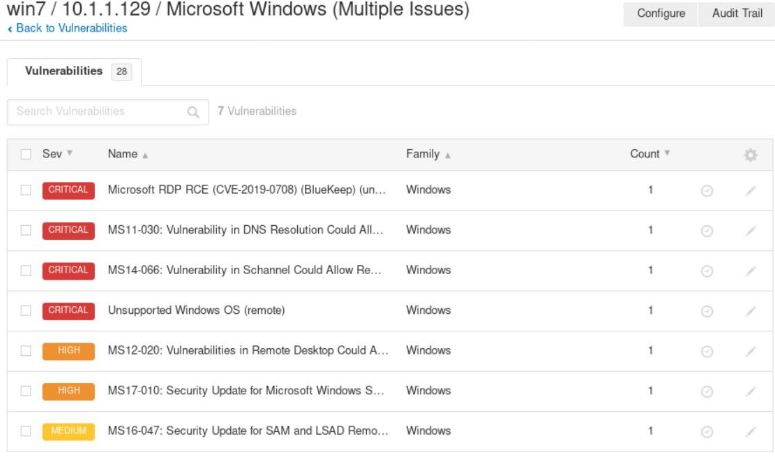The image size is (775, 461).
Task: Click the circle check icon for MS17-010 row
Action: click(707, 391)
